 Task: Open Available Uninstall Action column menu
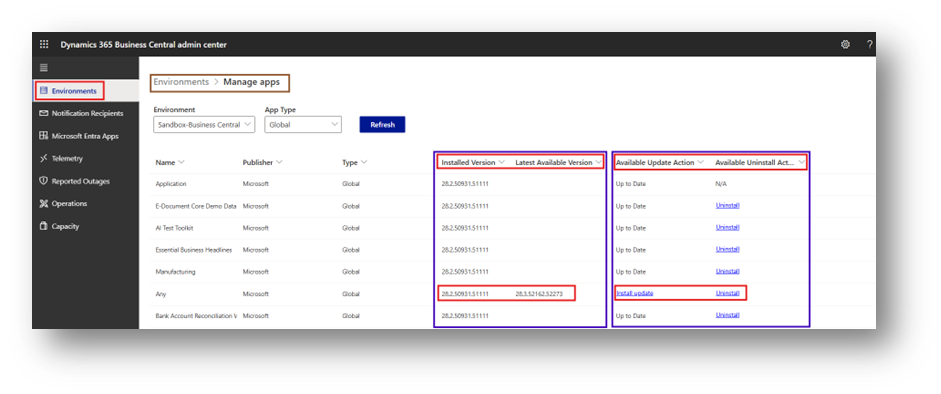801,162
